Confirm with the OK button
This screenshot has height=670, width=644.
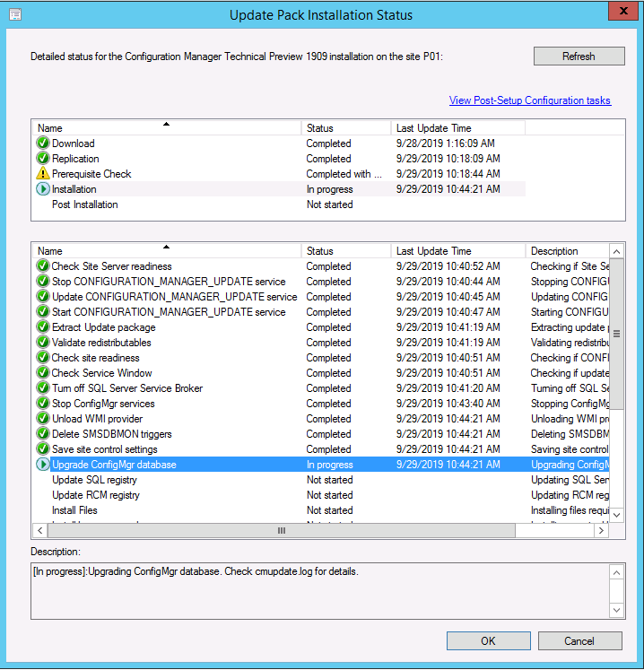[x=489, y=641]
